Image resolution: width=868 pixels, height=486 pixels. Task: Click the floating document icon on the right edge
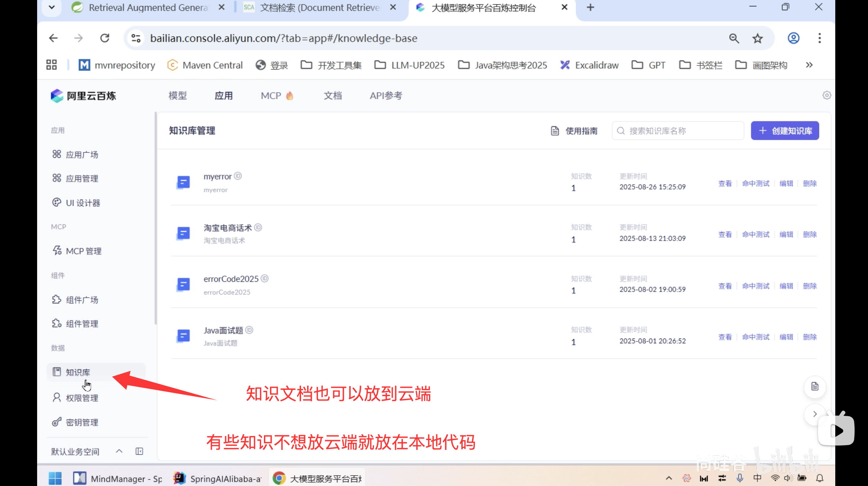click(815, 387)
